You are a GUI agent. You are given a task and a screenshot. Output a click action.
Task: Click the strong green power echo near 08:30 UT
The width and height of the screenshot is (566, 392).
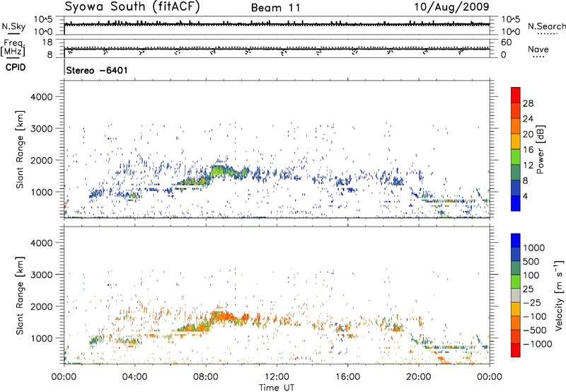[219, 171]
